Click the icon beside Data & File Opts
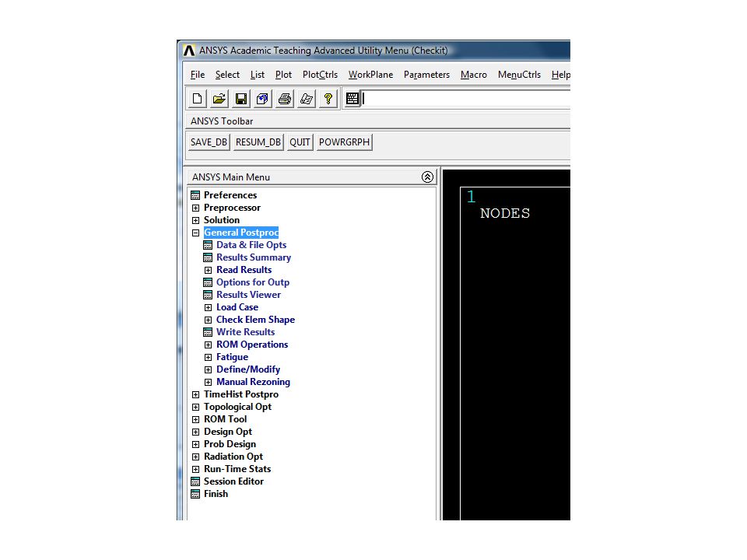 pos(208,245)
